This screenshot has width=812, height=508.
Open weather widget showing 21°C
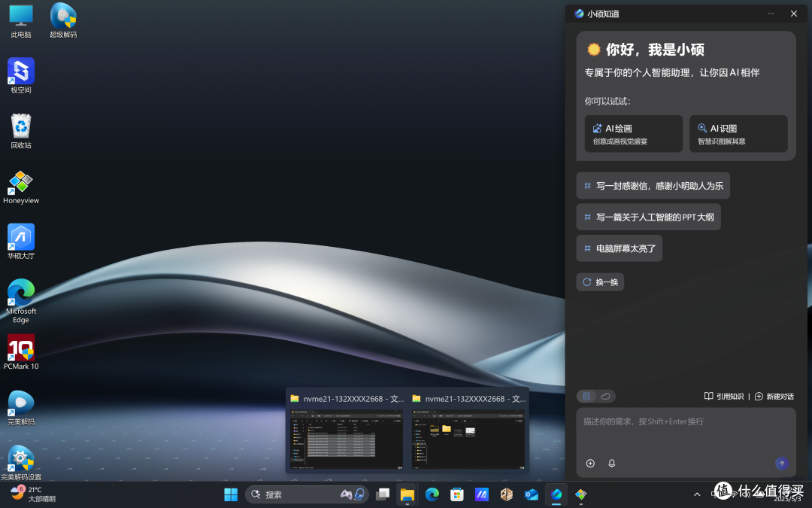coord(33,494)
